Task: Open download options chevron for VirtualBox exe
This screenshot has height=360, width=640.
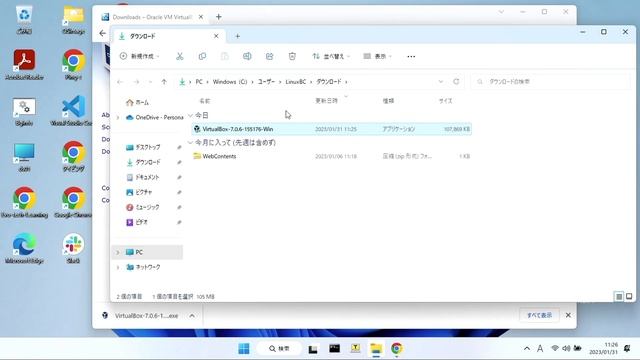Action: (192, 316)
